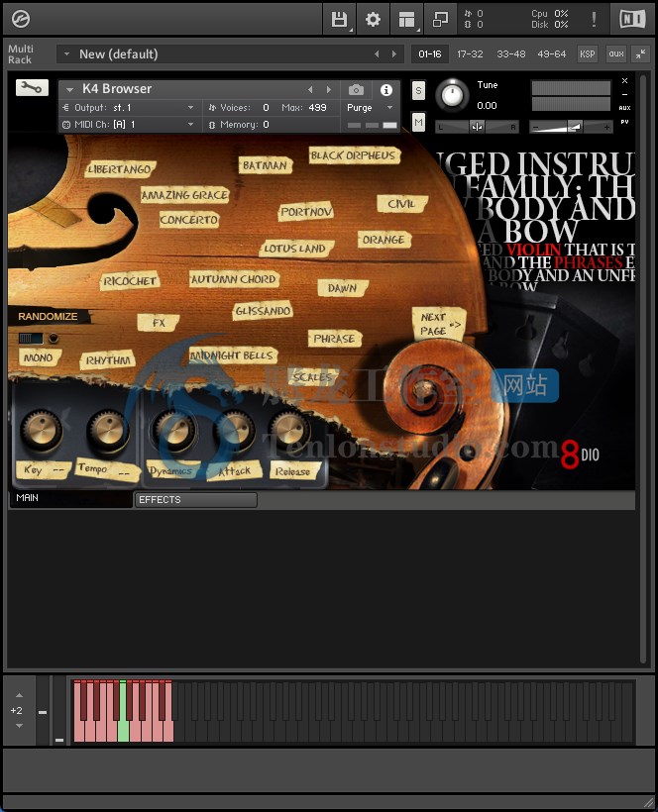This screenshot has width=658, height=812.
Task: Click the Key knob
Action: click(x=42, y=430)
